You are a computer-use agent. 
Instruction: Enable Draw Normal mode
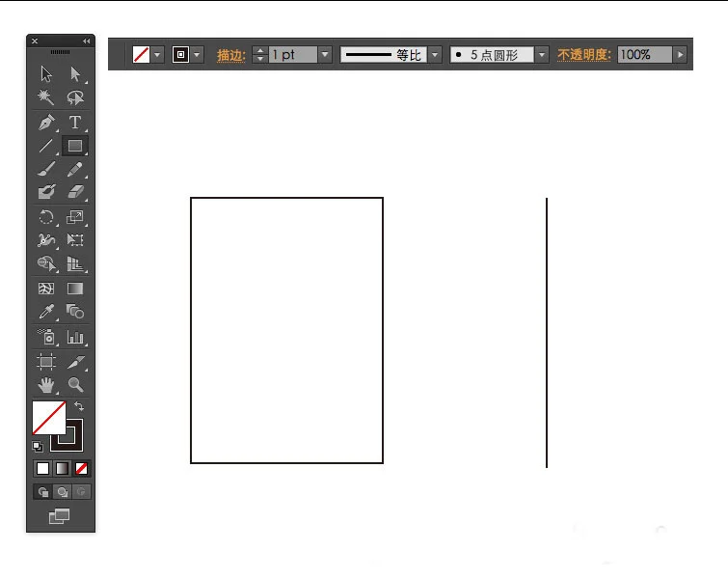pos(43,491)
